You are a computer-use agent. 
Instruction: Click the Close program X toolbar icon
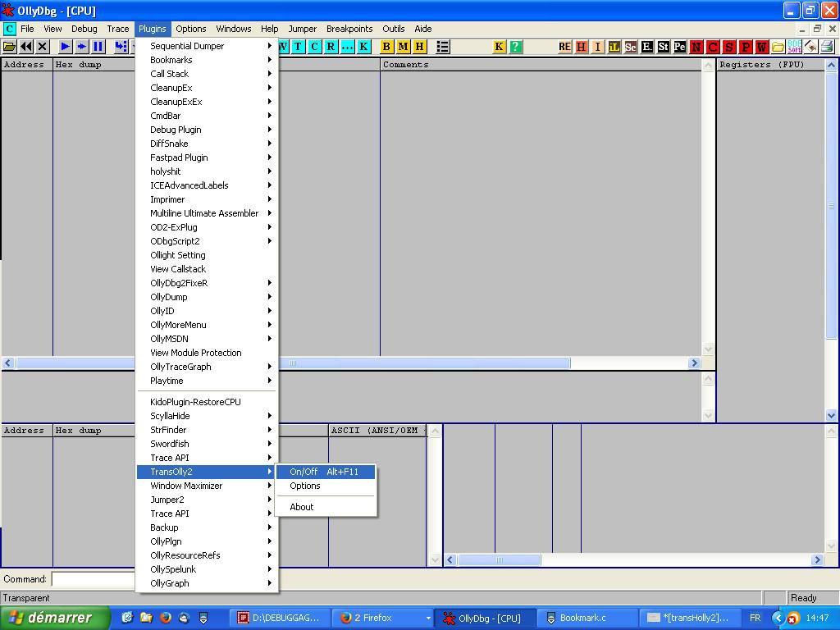click(x=43, y=47)
